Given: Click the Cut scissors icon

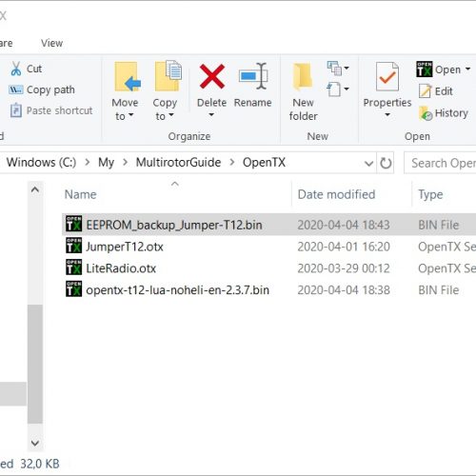Looking at the screenshot, I should point(15,69).
